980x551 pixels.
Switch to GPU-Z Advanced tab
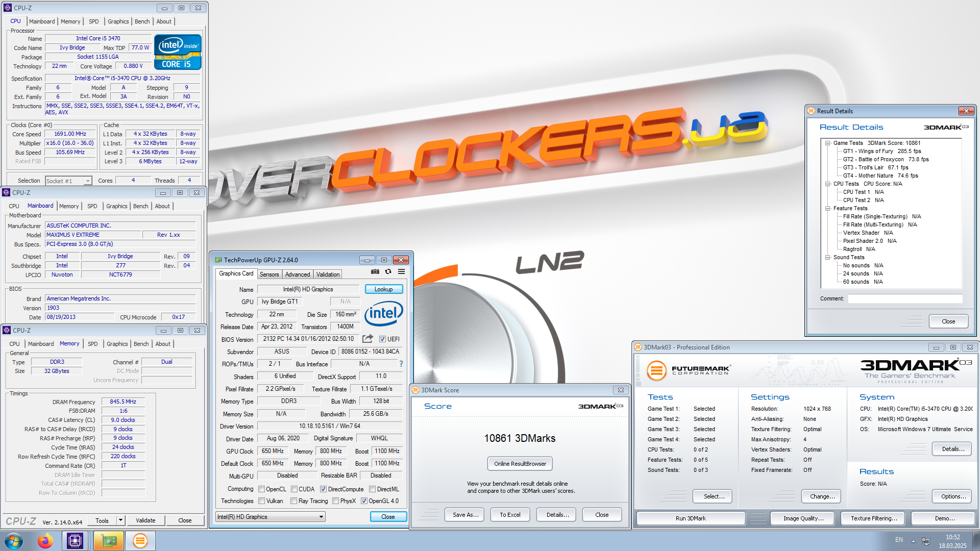tap(298, 274)
